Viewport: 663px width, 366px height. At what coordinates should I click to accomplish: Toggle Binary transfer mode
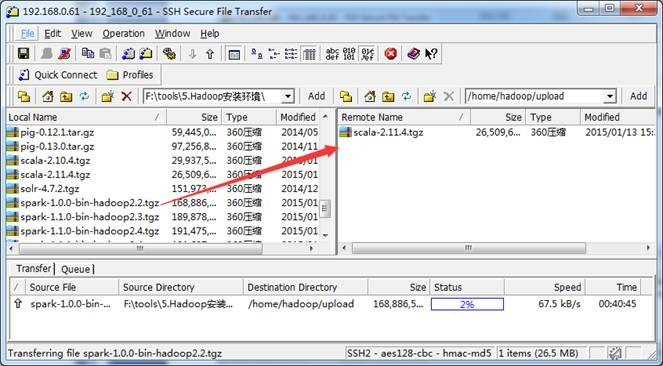349,54
